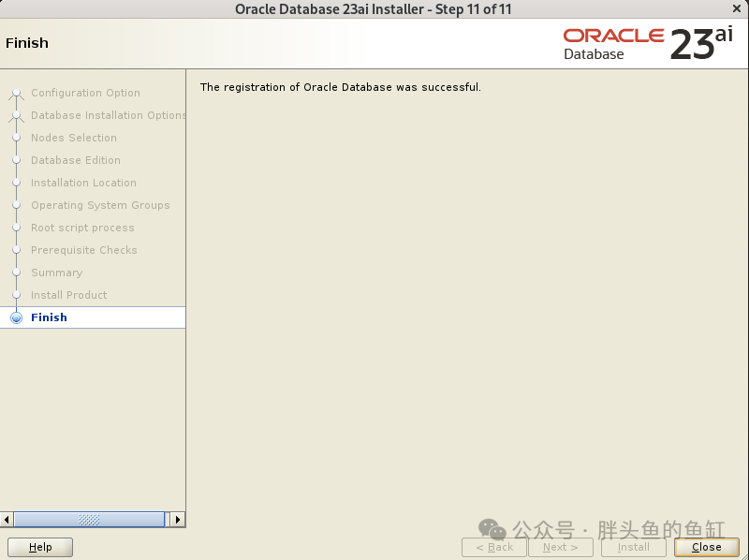Click the Configuration Option step bullet

[x=16, y=93]
